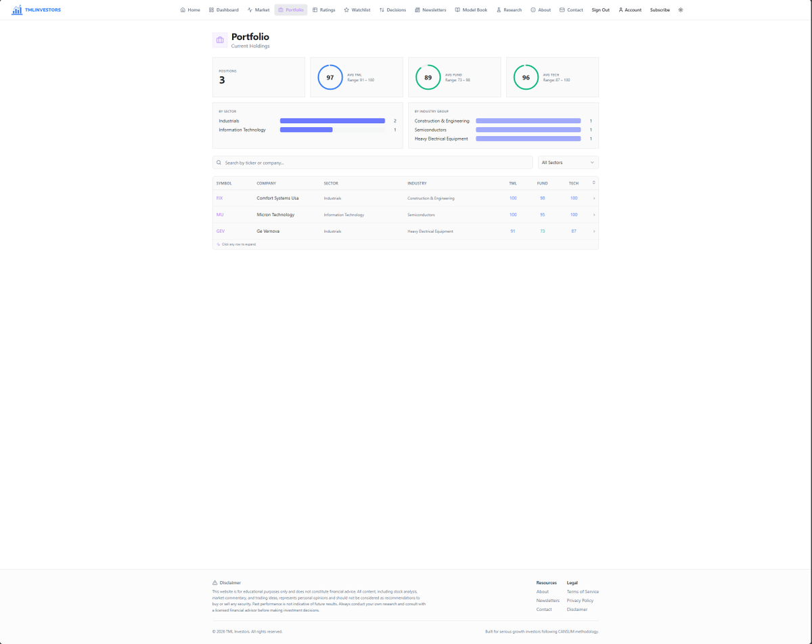Sort by the INDUSTRY column header
Viewport: 812px width, 644px height.
coord(417,183)
